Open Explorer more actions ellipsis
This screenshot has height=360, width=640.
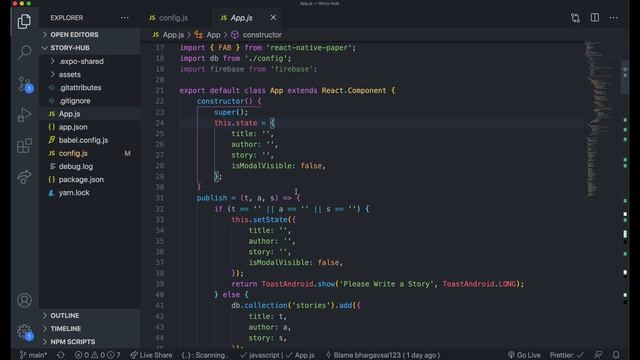tap(124, 18)
